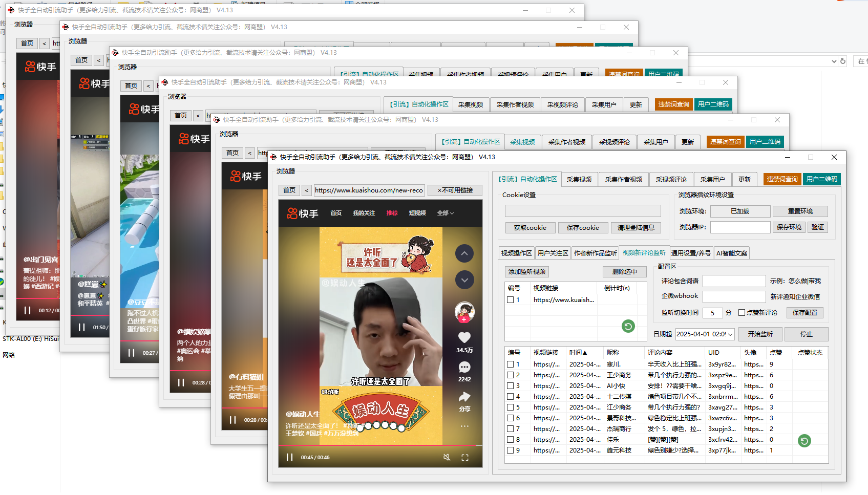Viewport: 868px width, 495px height.
Task: Click 清理登陆信息 button
Action: pyautogui.click(x=636, y=228)
